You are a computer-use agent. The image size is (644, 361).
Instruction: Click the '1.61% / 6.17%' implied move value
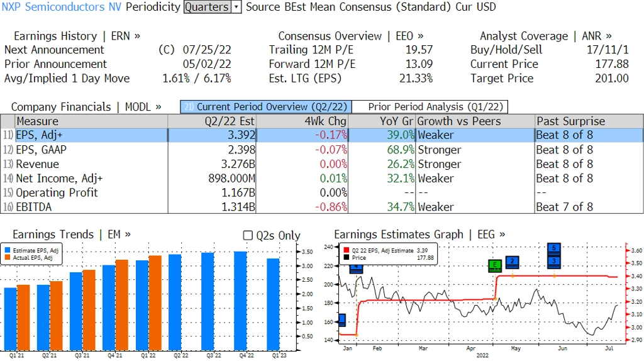pyautogui.click(x=197, y=79)
